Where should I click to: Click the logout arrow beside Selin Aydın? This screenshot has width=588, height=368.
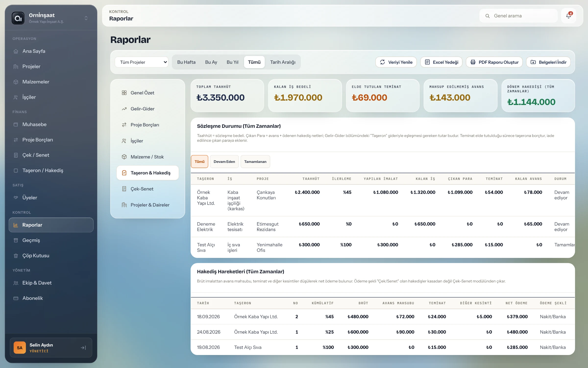tap(83, 348)
